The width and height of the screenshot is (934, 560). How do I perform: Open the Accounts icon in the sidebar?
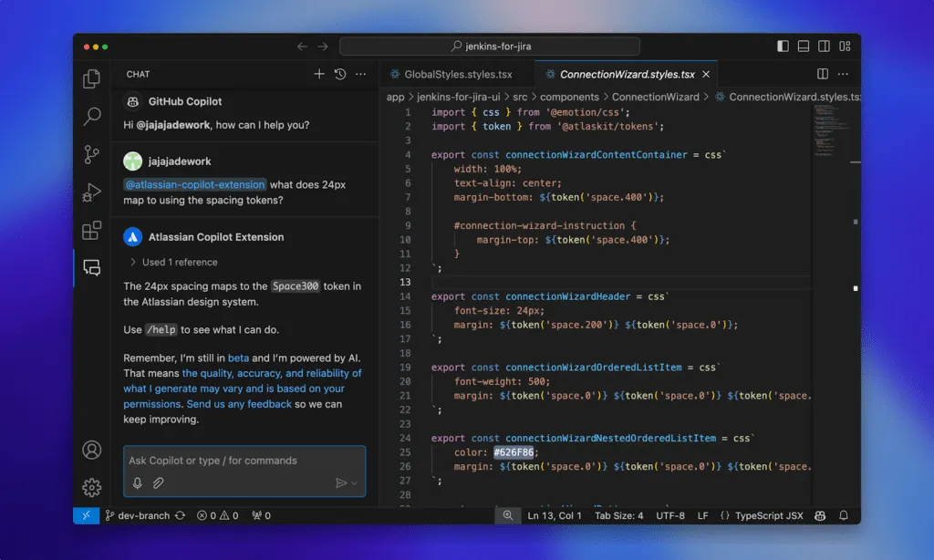pyautogui.click(x=91, y=450)
